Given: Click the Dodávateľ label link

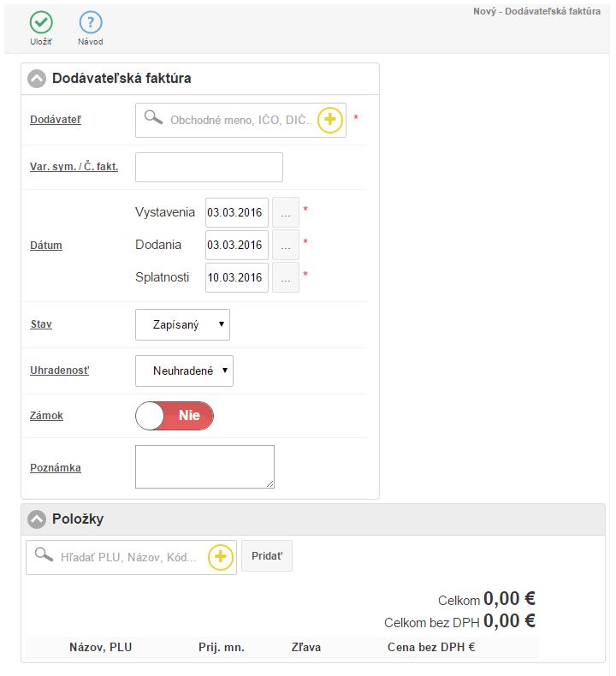Looking at the screenshot, I should point(56,120).
